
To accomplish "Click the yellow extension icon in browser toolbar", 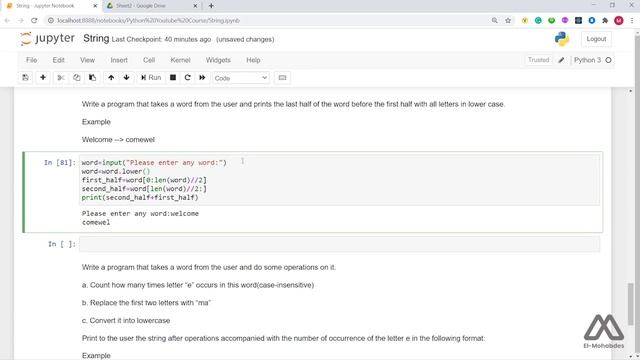I will tap(524, 20).
